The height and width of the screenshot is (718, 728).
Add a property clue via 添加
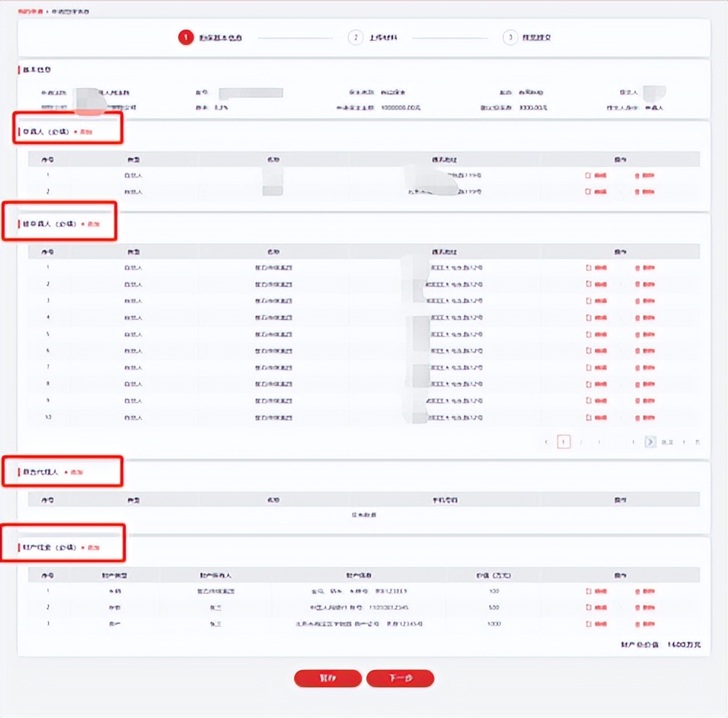point(91,548)
